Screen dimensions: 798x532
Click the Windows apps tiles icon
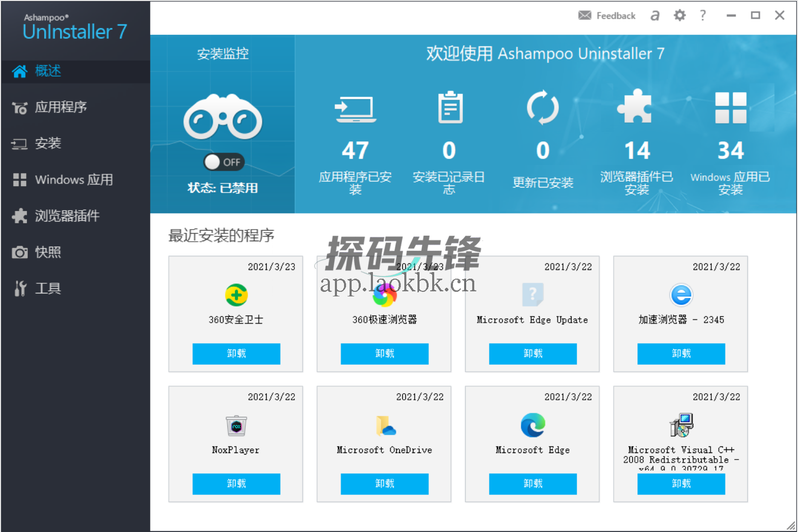pos(731,107)
